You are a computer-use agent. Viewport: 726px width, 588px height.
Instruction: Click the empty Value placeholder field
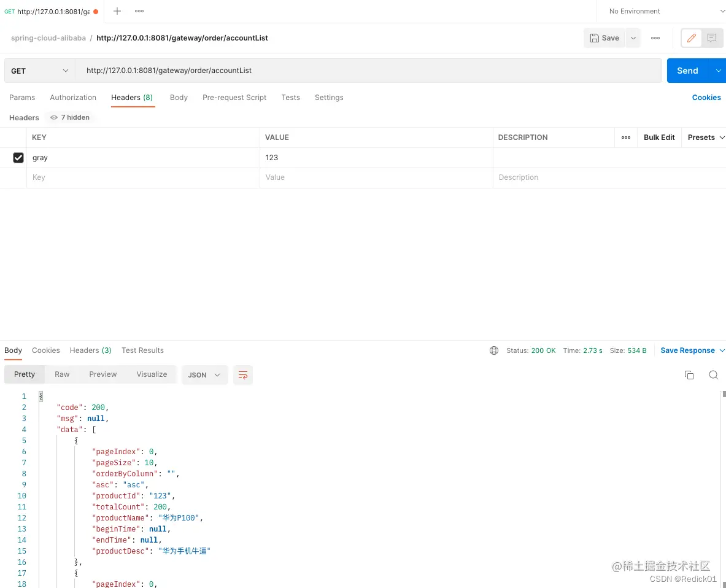coord(376,178)
